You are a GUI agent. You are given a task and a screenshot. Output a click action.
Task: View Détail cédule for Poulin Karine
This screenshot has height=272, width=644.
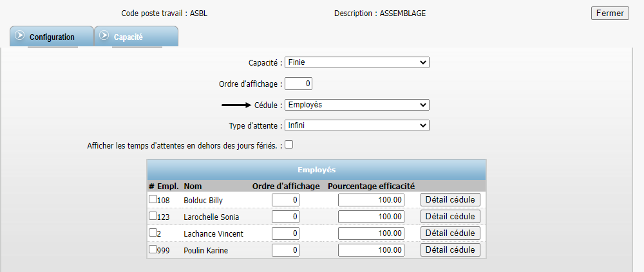450,249
